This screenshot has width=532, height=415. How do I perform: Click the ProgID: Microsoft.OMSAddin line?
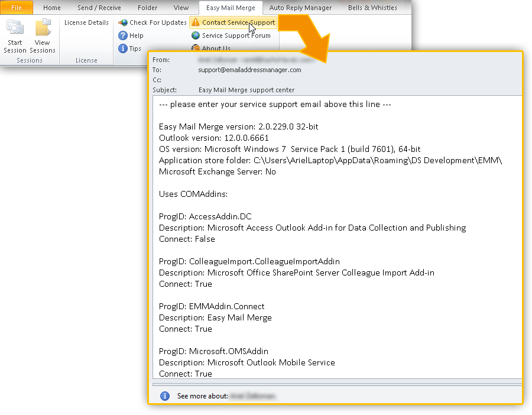click(x=214, y=351)
